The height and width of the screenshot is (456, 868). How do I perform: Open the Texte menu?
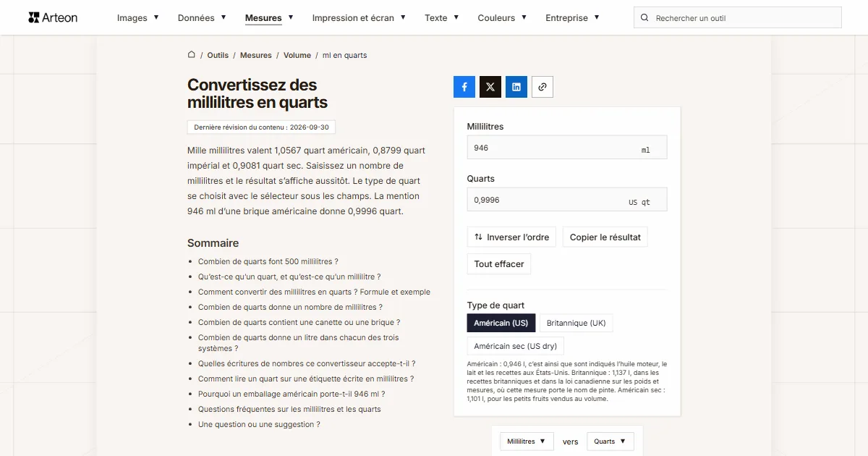[x=442, y=17]
